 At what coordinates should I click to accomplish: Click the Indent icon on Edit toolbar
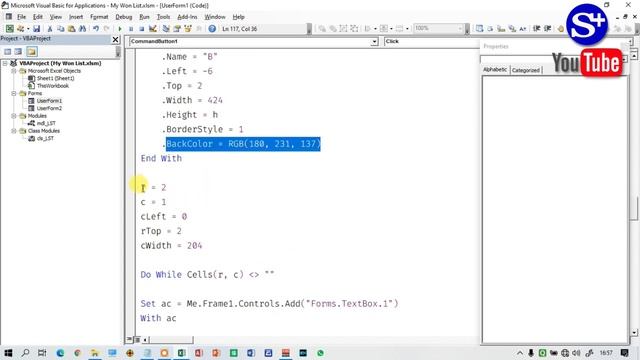[537, 29]
